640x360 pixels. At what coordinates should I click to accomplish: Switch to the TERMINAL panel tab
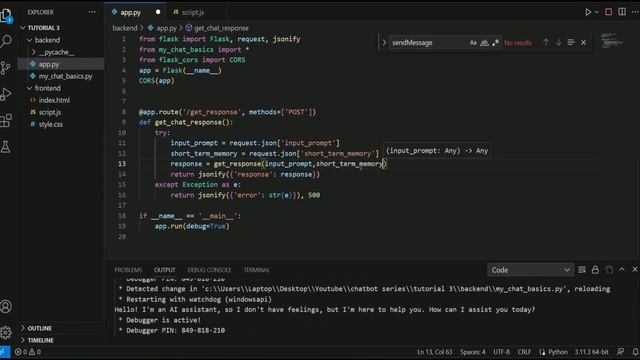click(256, 270)
